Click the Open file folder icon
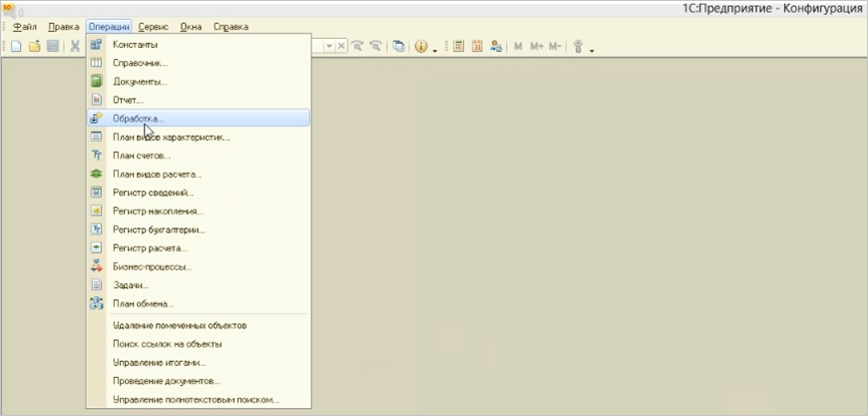This screenshot has width=868, height=416. tap(34, 47)
